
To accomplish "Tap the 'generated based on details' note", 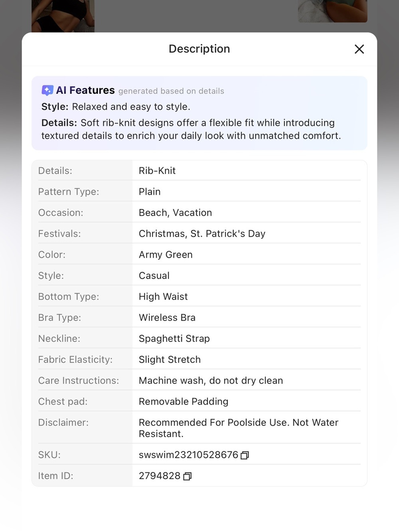I will 171,91.
